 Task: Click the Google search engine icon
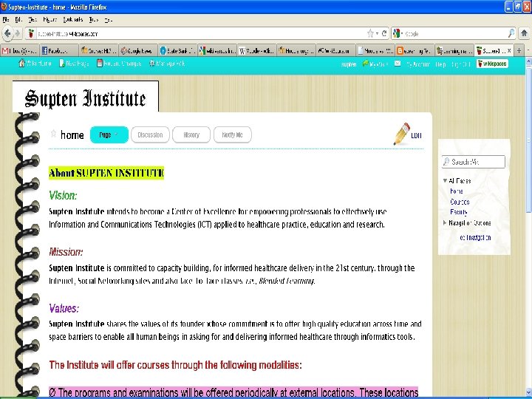point(396,33)
